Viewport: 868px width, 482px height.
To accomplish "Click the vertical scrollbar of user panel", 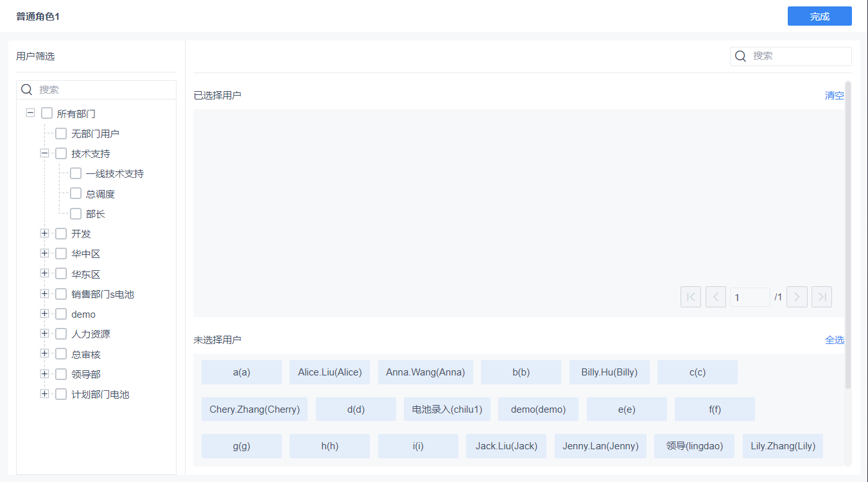I will [x=848, y=235].
